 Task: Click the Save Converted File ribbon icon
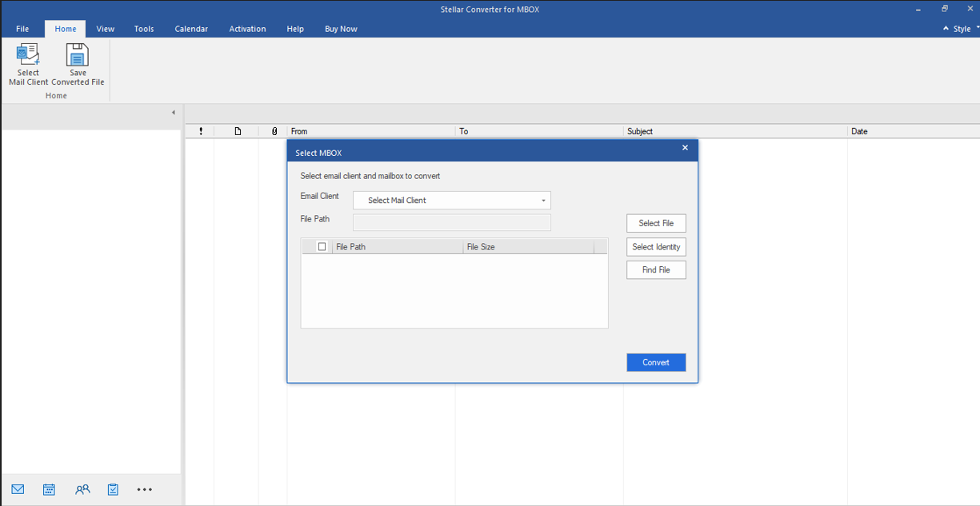[77, 64]
